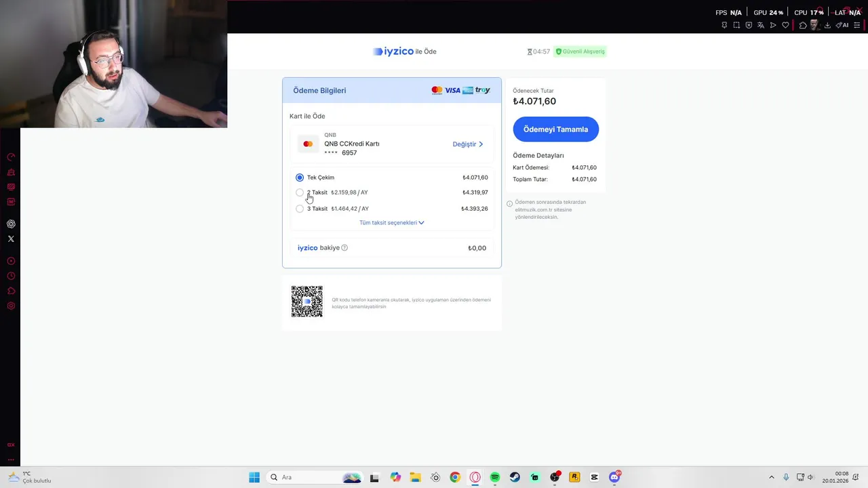This screenshot has width=868, height=488.
Task: Bookmark page with the heart icon
Action: click(785, 25)
